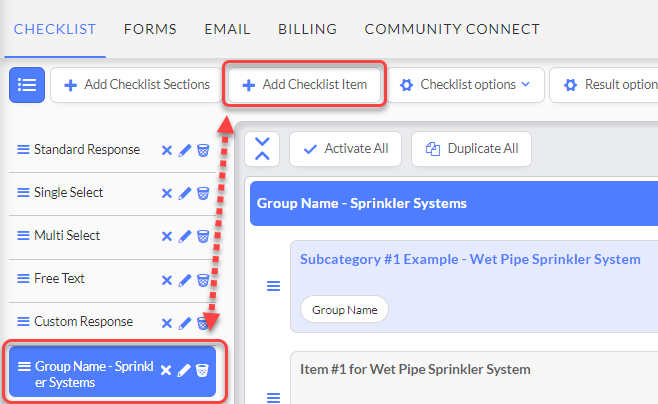
Task: Click Add Checklist Sections
Action: pos(136,85)
